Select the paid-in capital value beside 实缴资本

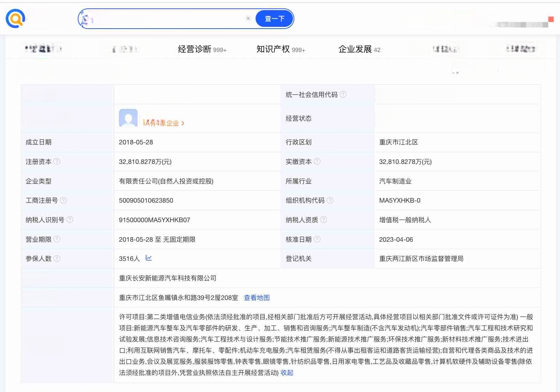coord(405,162)
